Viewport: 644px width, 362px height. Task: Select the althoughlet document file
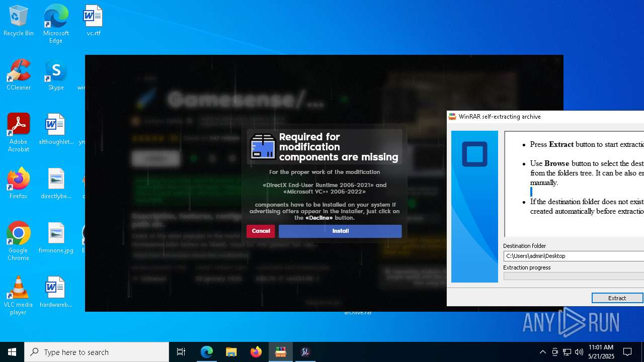[56, 129]
